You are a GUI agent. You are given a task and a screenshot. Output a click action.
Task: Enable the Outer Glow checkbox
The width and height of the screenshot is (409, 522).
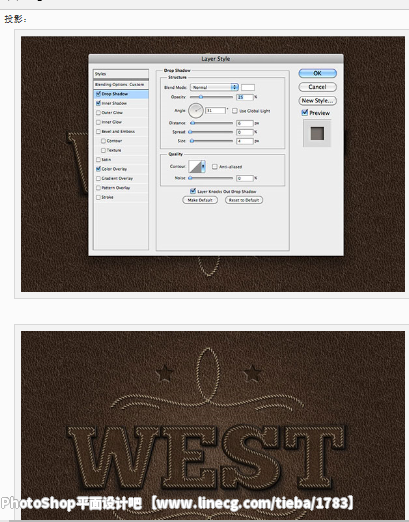[98, 113]
